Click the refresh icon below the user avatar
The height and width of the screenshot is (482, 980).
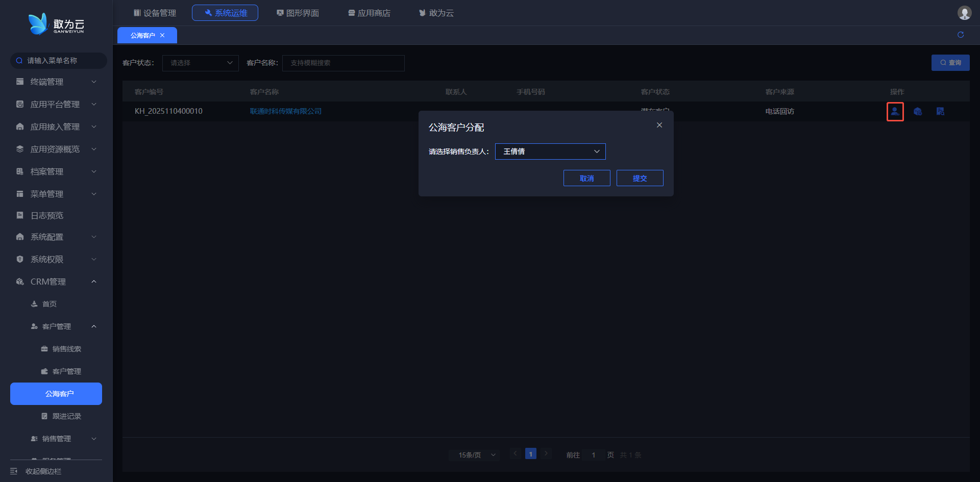coord(961,35)
